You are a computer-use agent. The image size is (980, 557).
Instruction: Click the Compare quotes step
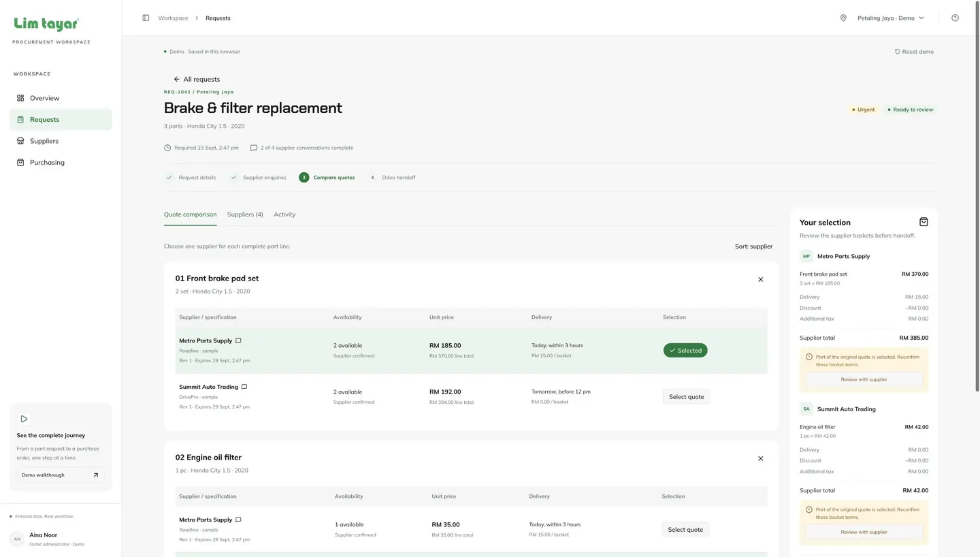(327, 178)
